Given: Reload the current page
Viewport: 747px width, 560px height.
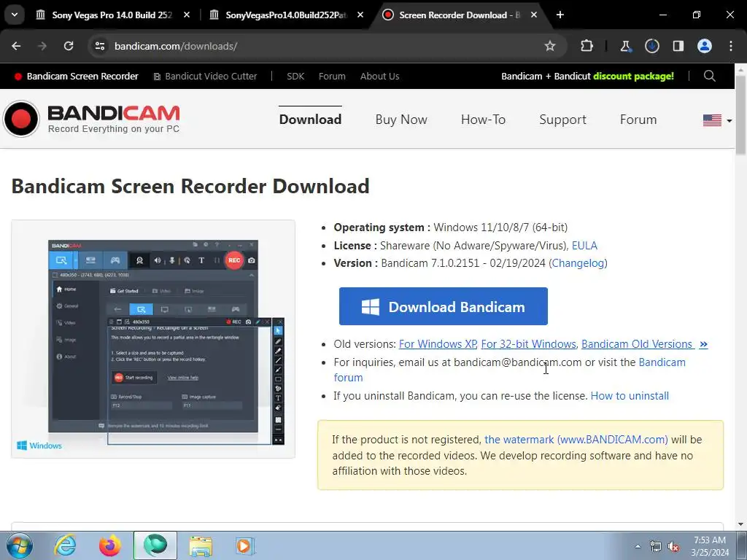Looking at the screenshot, I should coord(69,46).
